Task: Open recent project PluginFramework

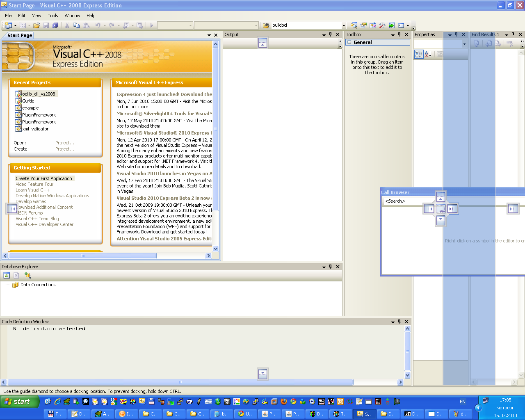Action: point(39,115)
